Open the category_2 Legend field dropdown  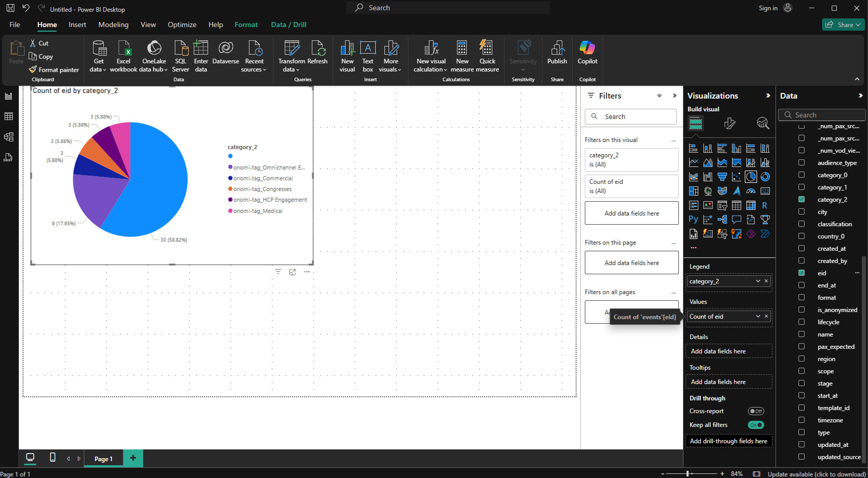click(x=758, y=281)
